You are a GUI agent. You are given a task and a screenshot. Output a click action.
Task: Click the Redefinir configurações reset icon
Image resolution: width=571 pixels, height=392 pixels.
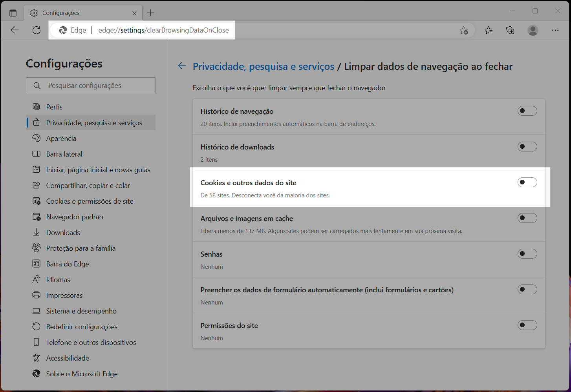click(36, 326)
